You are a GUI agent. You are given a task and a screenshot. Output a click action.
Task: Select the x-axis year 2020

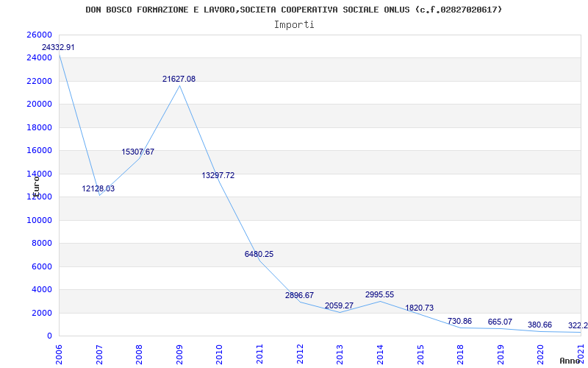pos(540,354)
